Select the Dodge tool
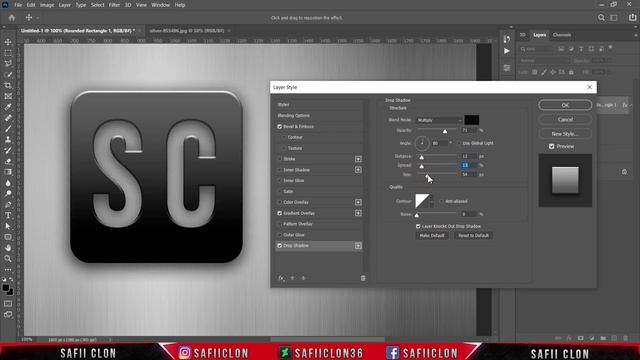Image resolution: width=640 pixels, height=360 pixels. coord(8,194)
